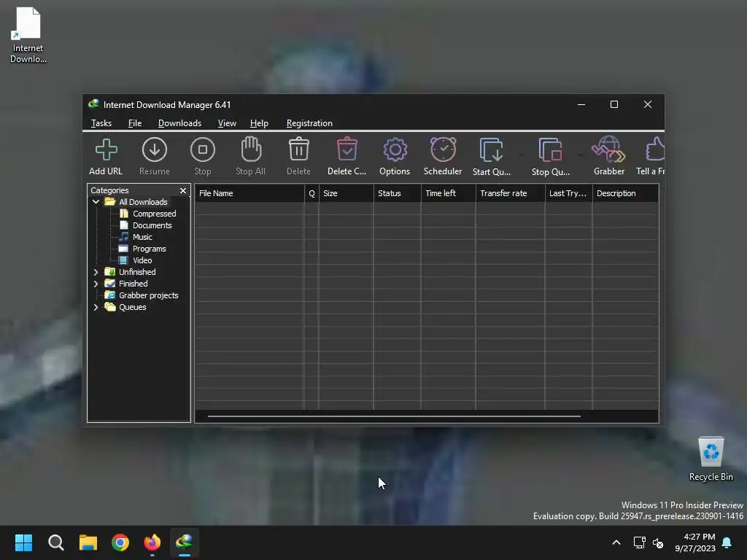
Task: Open the Tasks menu
Action: [101, 122]
